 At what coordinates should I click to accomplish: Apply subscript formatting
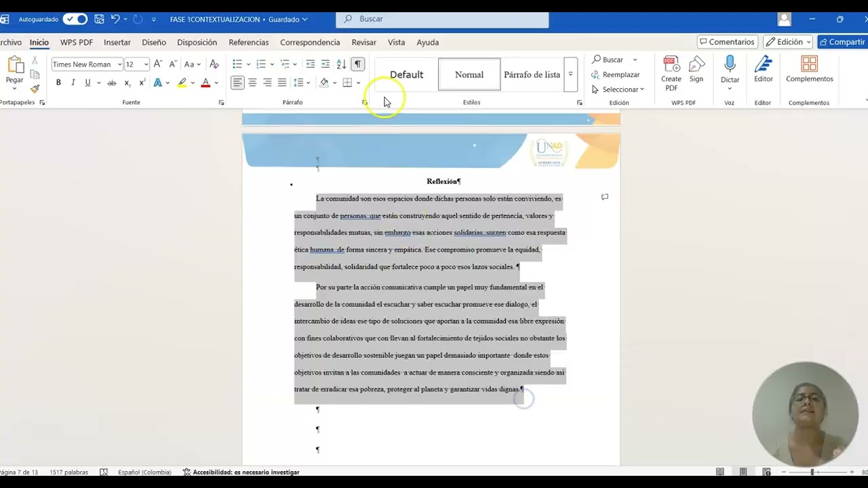point(127,83)
